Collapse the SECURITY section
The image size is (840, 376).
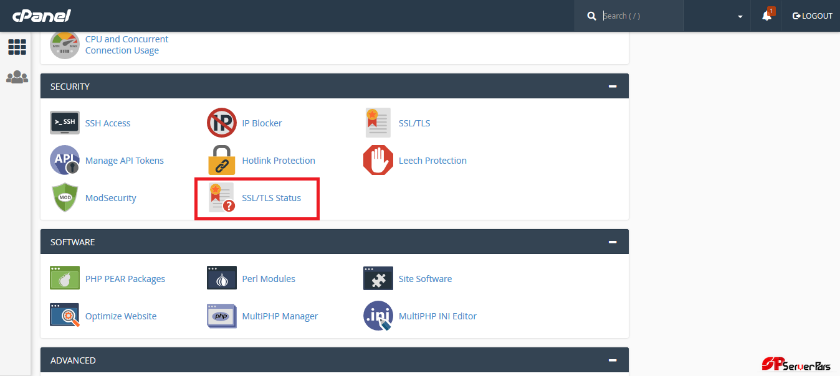[612, 86]
